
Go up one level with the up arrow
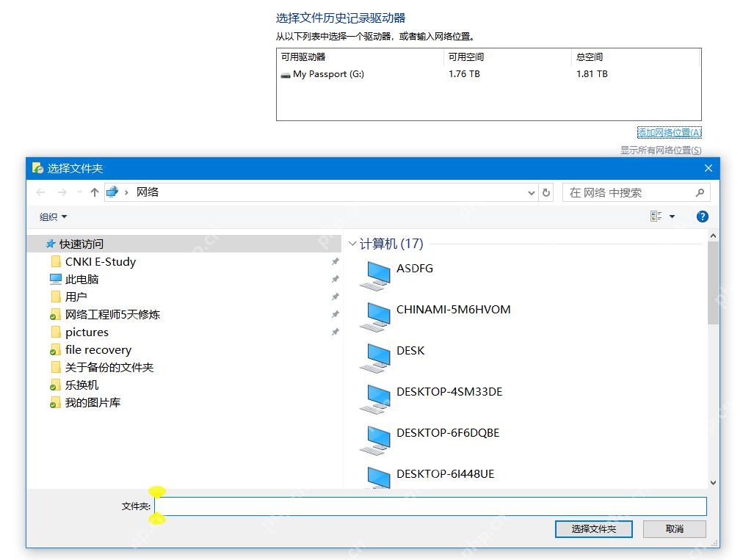tap(95, 192)
